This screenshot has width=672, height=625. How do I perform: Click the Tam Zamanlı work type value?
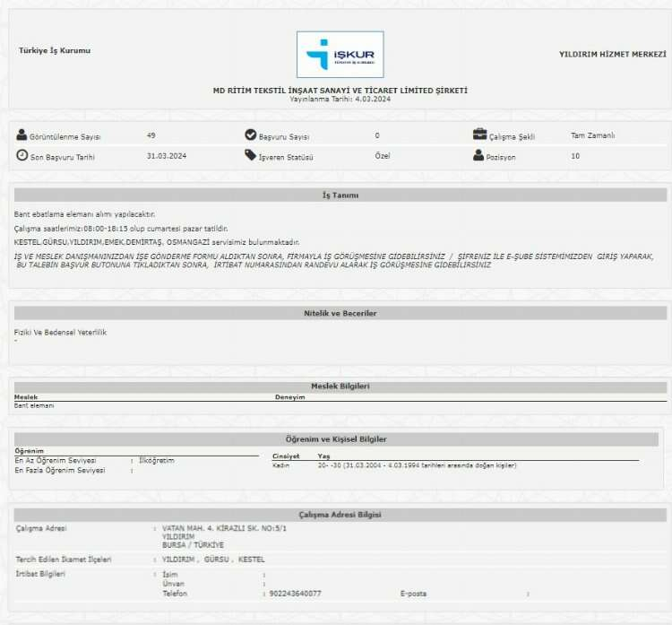592,135
